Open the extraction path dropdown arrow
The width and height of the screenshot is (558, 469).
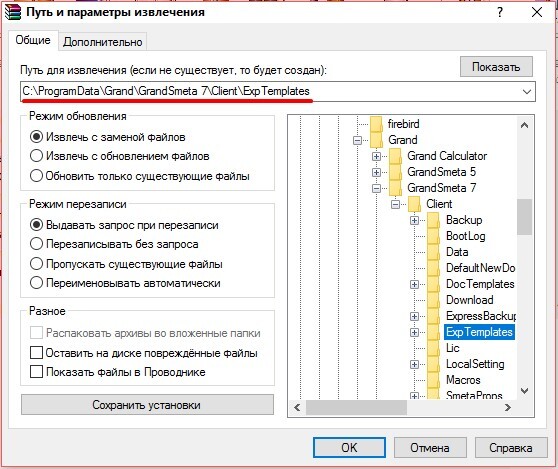pyautogui.click(x=527, y=92)
